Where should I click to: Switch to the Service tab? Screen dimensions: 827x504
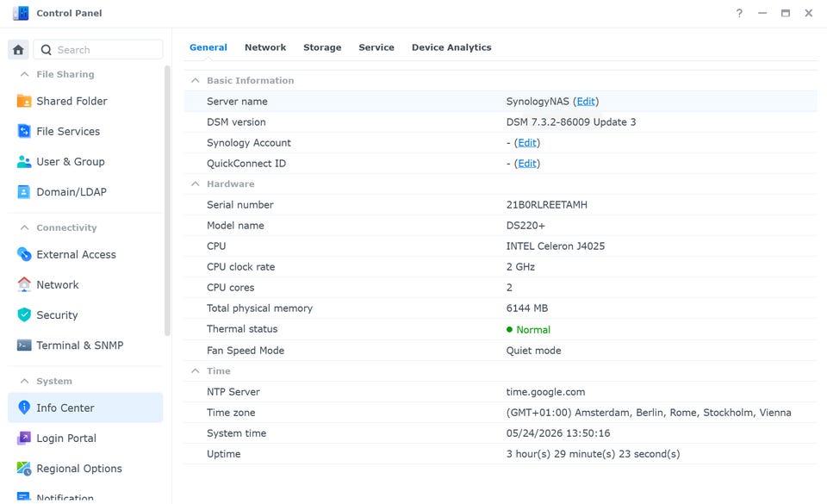pyautogui.click(x=376, y=47)
